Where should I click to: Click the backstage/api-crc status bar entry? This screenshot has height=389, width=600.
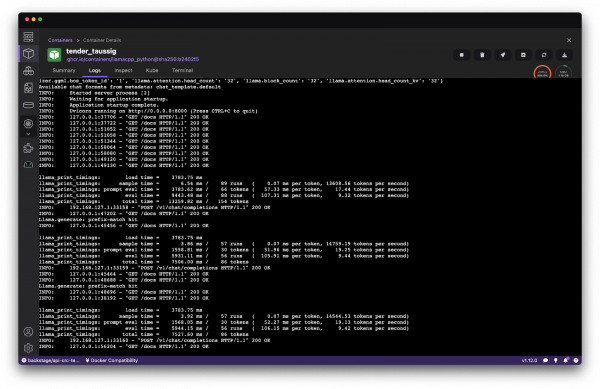coord(51,360)
